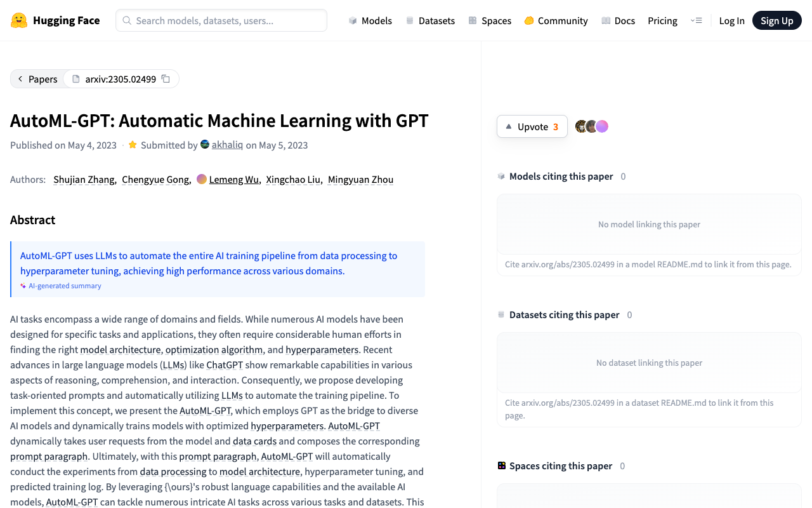Click the magnifier icon in search bar
This screenshot has width=812, height=508.
click(127, 20)
